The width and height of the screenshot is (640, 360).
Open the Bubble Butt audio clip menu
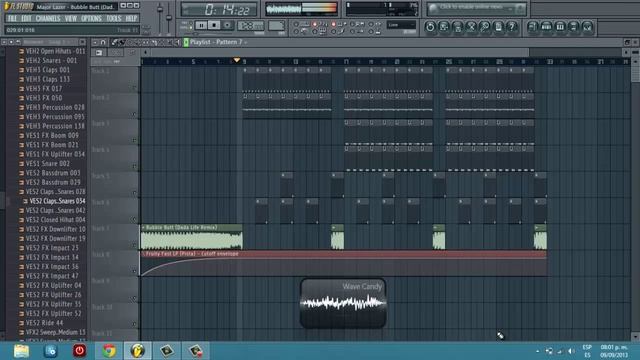(x=143, y=227)
